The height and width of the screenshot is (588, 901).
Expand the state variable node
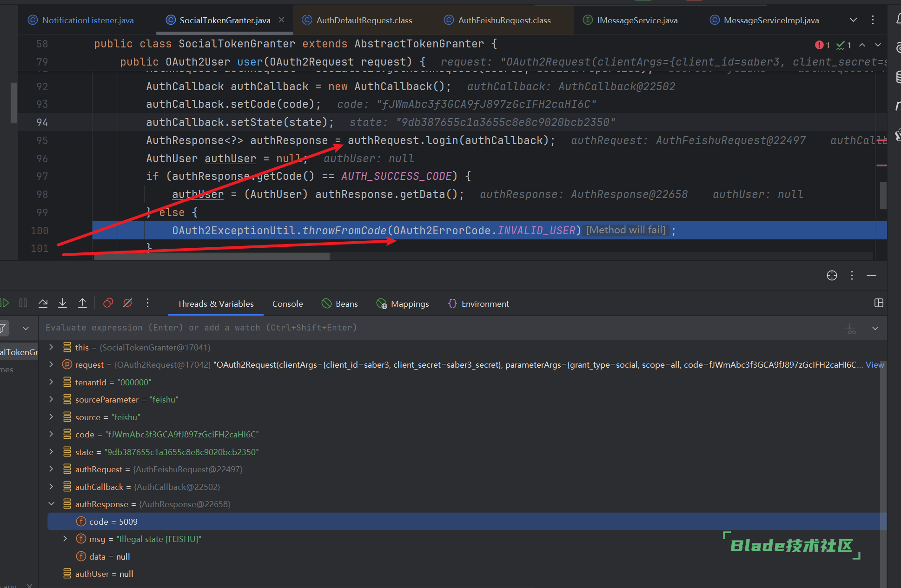coord(51,452)
